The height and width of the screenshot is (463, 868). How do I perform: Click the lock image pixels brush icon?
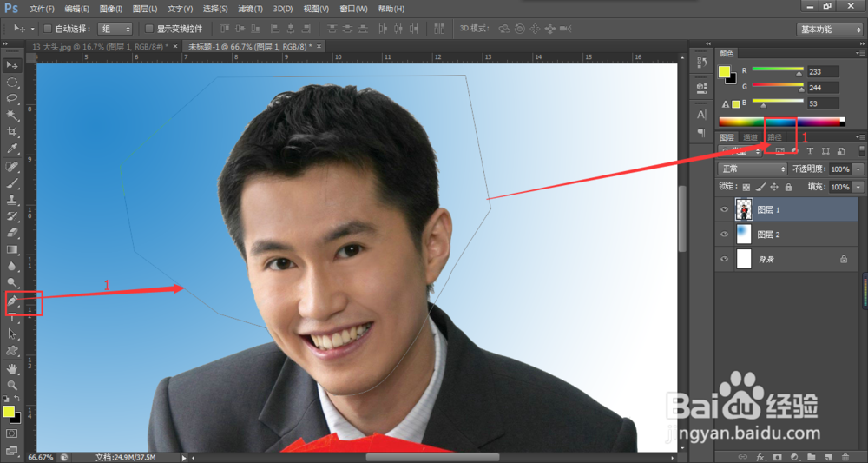click(x=760, y=187)
